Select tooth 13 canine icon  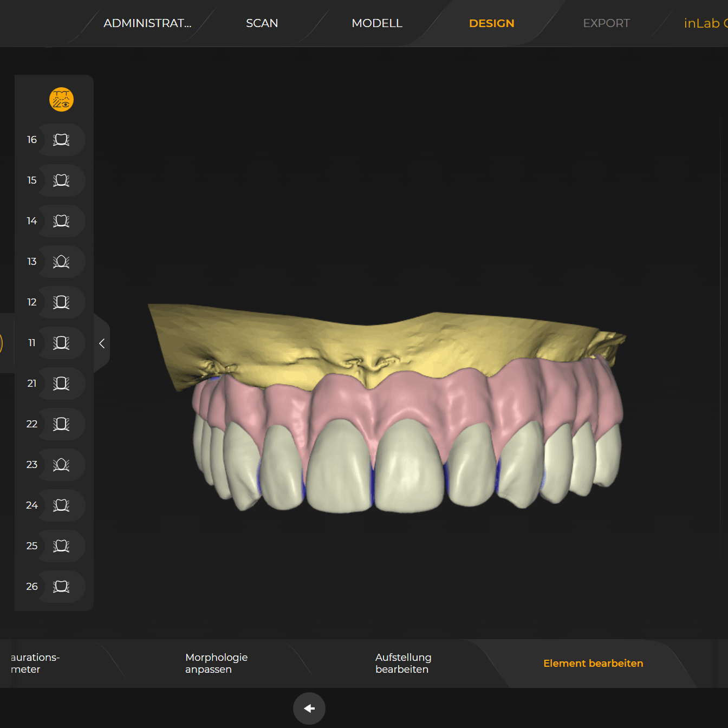click(x=61, y=262)
